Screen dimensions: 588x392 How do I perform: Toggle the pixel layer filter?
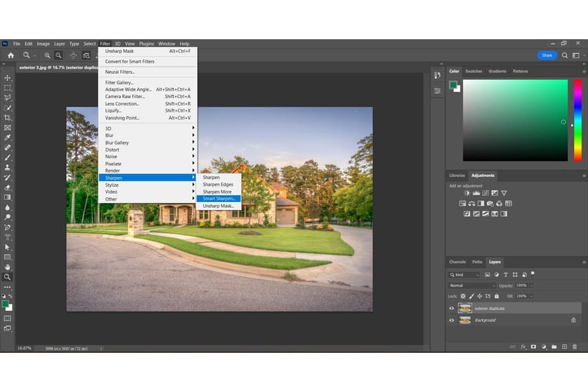[487, 275]
